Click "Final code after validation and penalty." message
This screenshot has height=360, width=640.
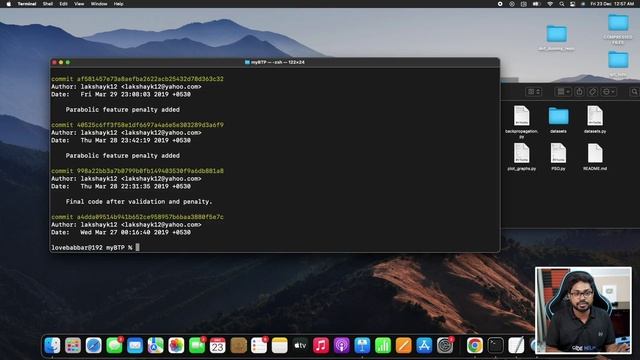[139, 202]
